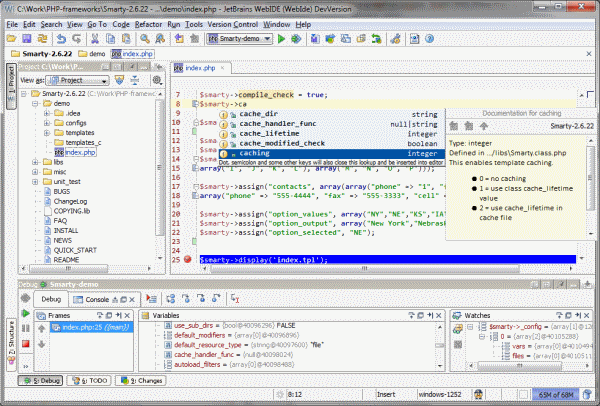Click the Step Over debug icon

tap(171, 299)
